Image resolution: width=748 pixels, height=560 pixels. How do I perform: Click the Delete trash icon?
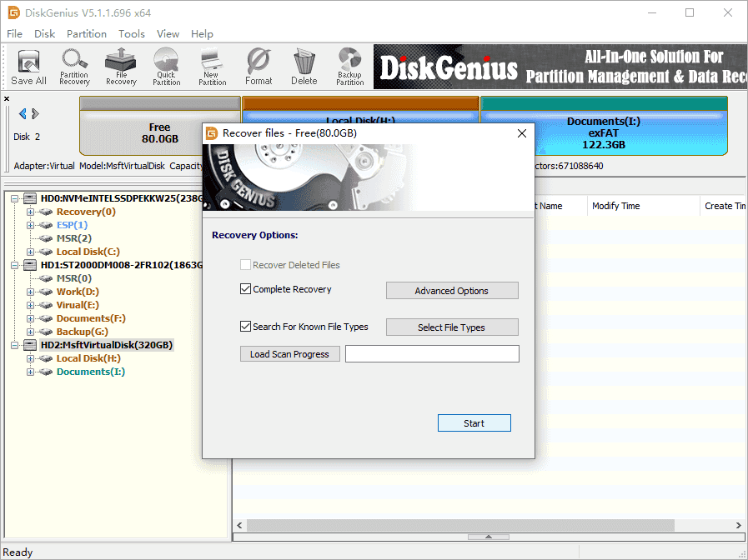point(304,67)
